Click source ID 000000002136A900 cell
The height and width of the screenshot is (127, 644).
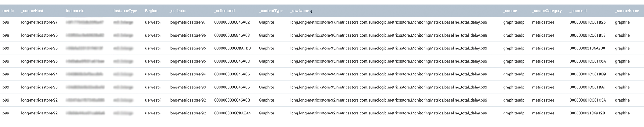[x=587, y=48]
